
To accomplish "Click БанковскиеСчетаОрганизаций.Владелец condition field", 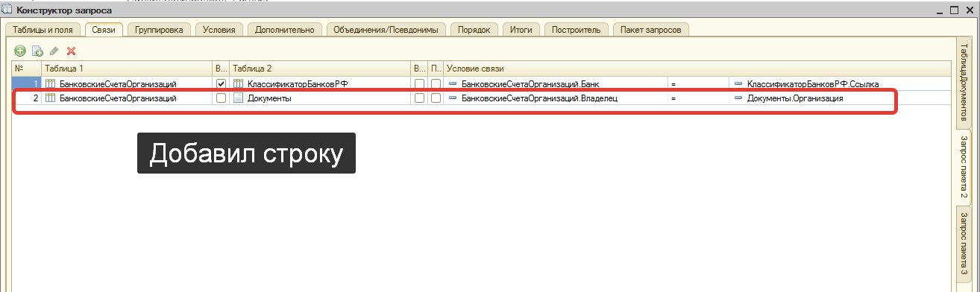I will coord(556,98).
